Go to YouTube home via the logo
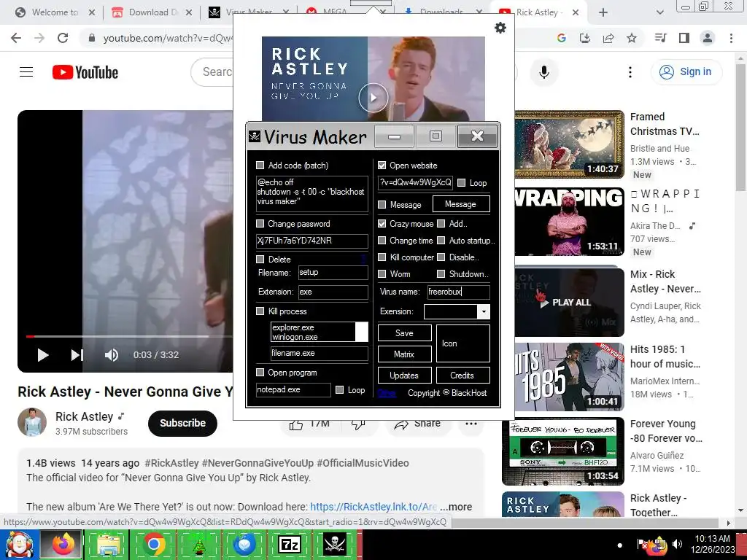 click(x=85, y=72)
